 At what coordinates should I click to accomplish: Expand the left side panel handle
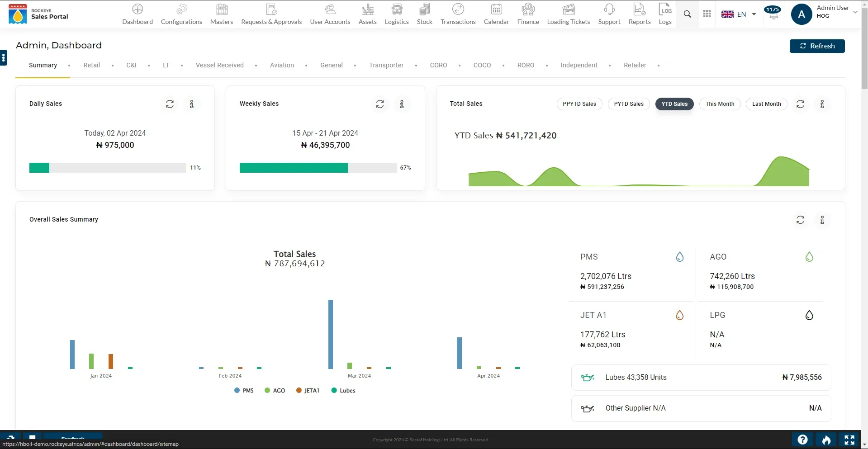tap(4, 57)
